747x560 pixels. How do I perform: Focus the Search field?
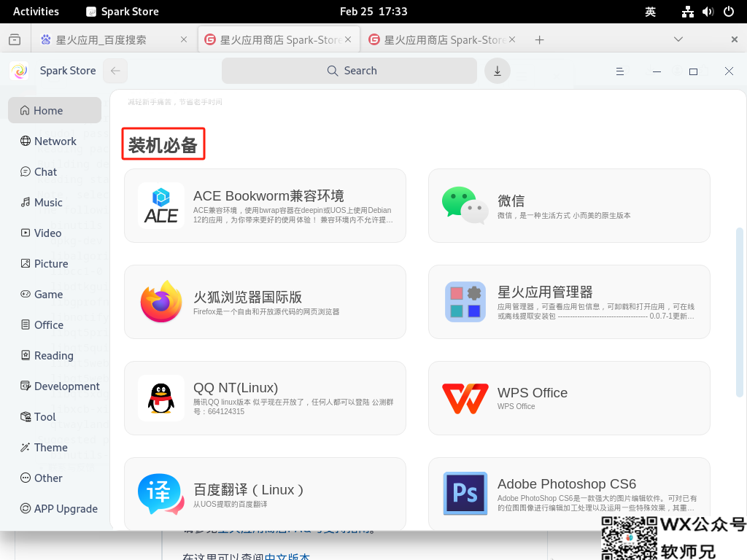(349, 71)
